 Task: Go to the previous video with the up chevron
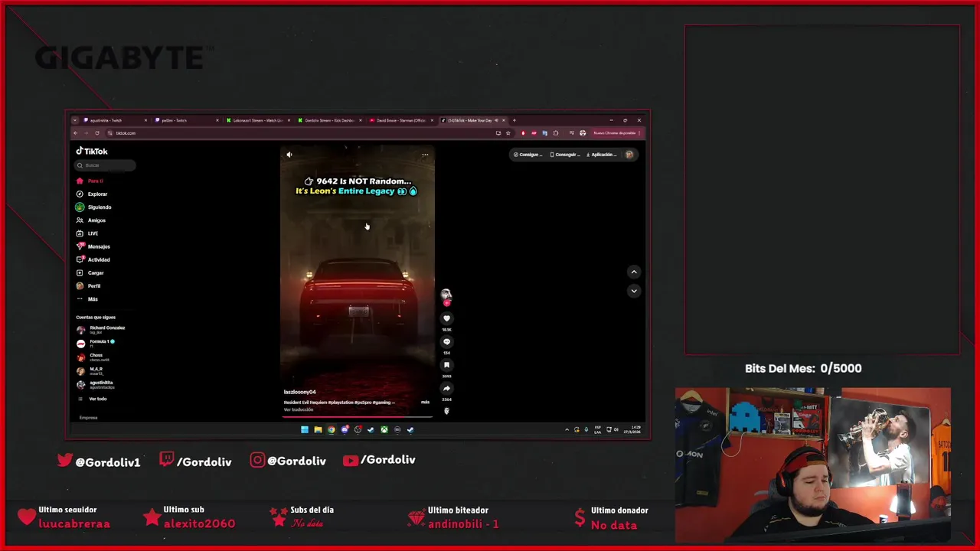pyautogui.click(x=634, y=272)
